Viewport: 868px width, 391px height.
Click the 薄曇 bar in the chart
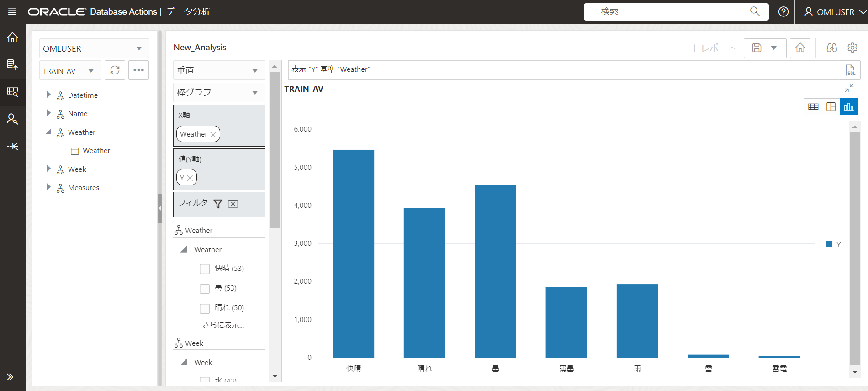tap(566, 322)
